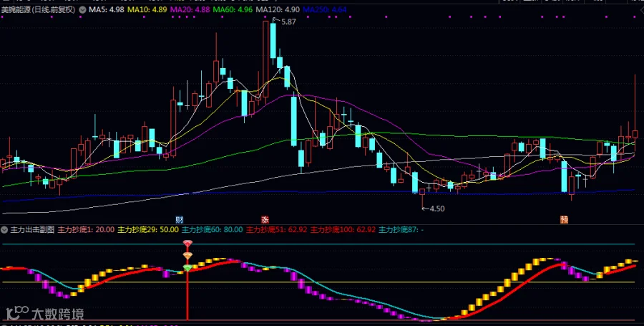This screenshot has height=326, width=644.
Task: Click the 主力抄底1: 20.00 indicator label
Action: point(87,229)
